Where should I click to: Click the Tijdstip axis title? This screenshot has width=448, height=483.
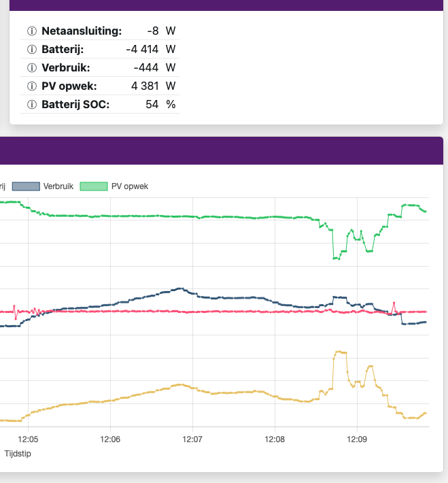click(x=18, y=453)
